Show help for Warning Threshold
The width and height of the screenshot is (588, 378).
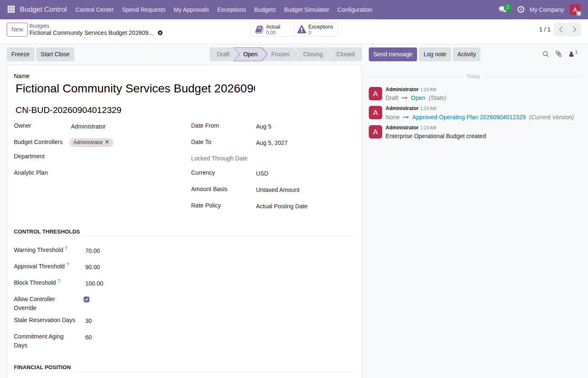(x=66, y=248)
